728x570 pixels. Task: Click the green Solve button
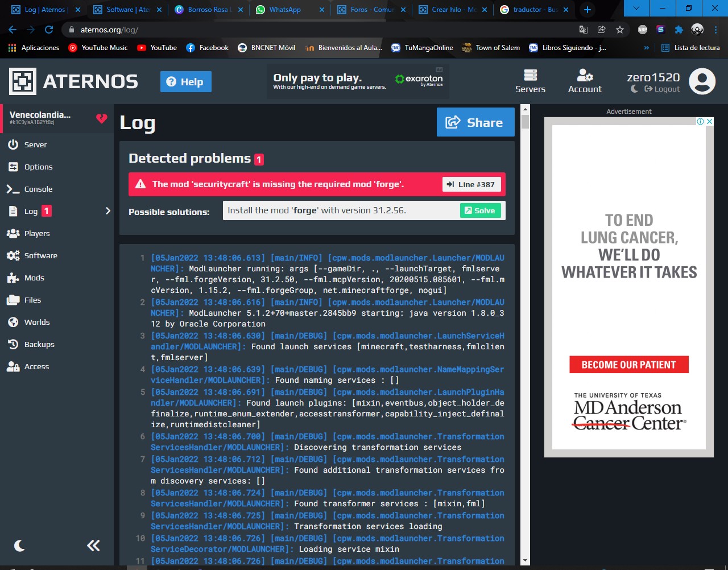point(481,210)
